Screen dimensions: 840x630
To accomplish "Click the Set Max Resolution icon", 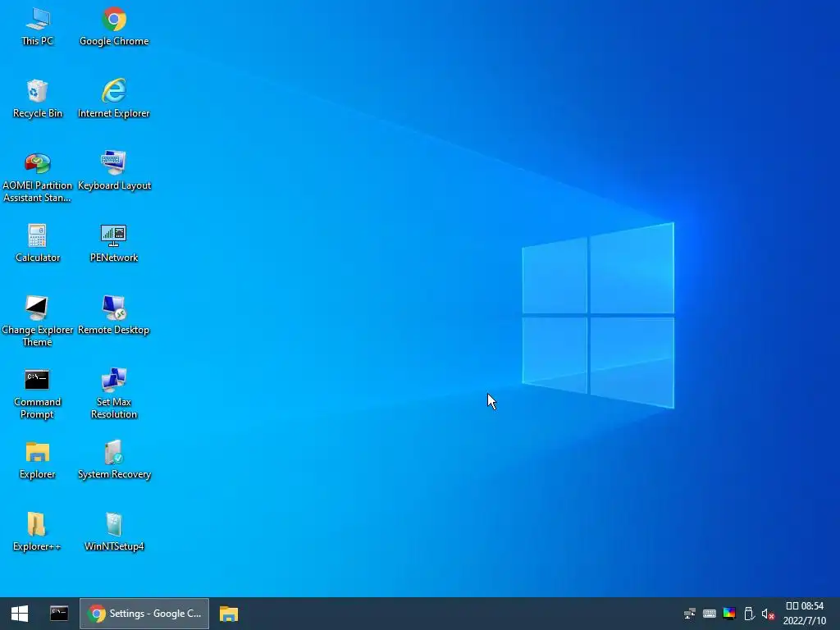I will point(114,394).
